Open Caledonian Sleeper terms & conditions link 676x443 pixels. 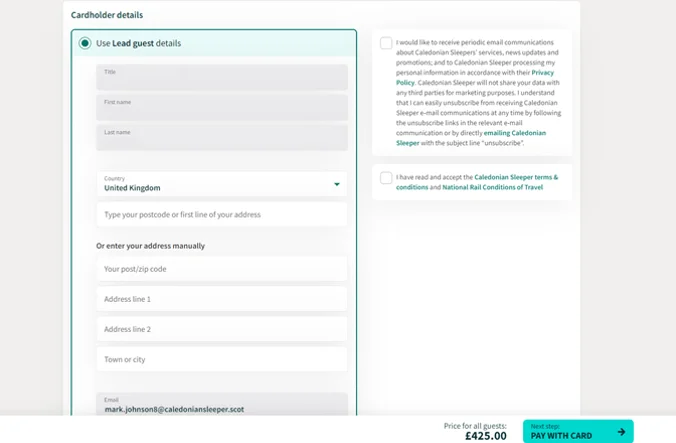[x=516, y=177]
